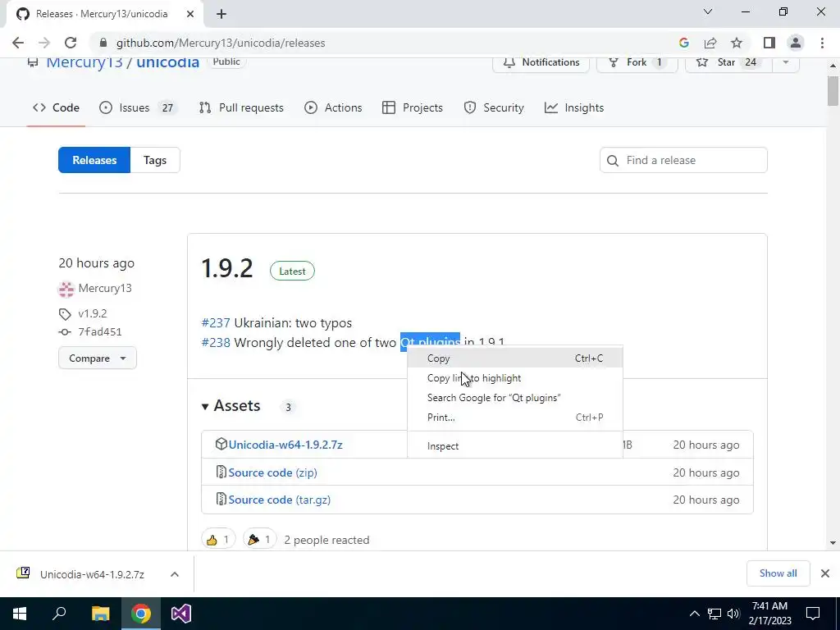This screenshot has height=630, width=840.
Task: Open issue #237 link
Action: point(216,323)
